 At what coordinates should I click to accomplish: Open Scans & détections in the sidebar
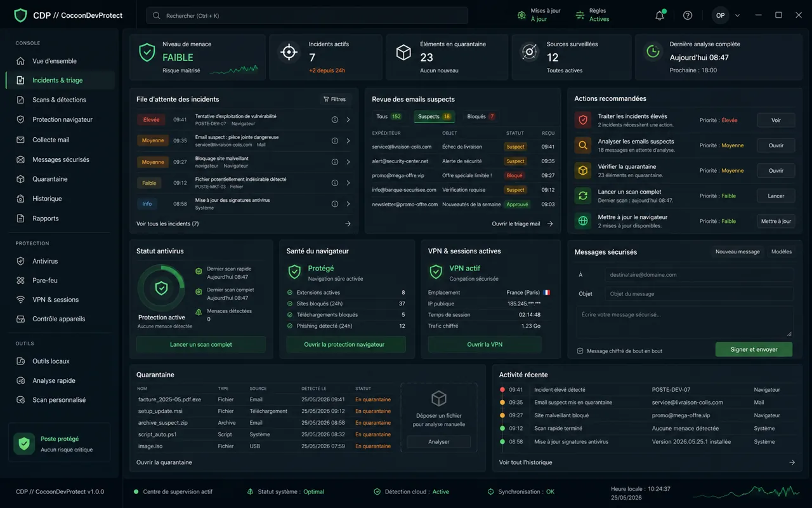tap(60, 100)
